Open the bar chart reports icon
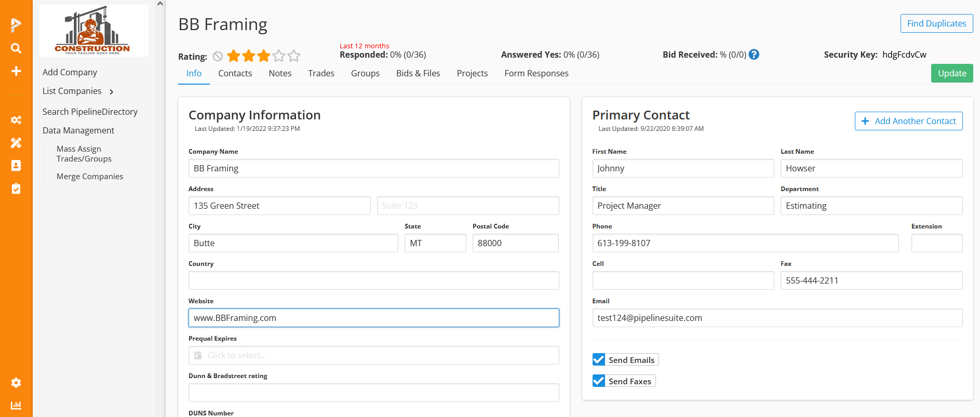Screen dimensions: 980x417 point(16,405)
